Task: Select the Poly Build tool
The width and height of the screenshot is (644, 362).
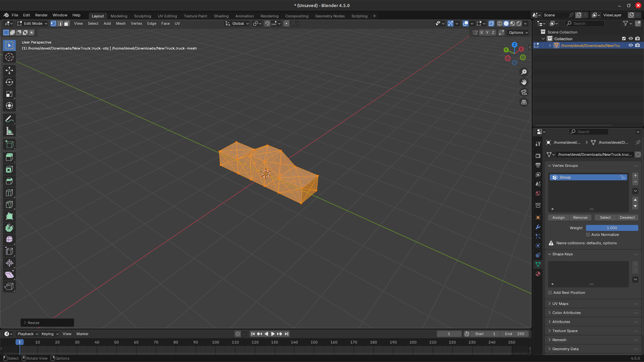Action: 9,216
